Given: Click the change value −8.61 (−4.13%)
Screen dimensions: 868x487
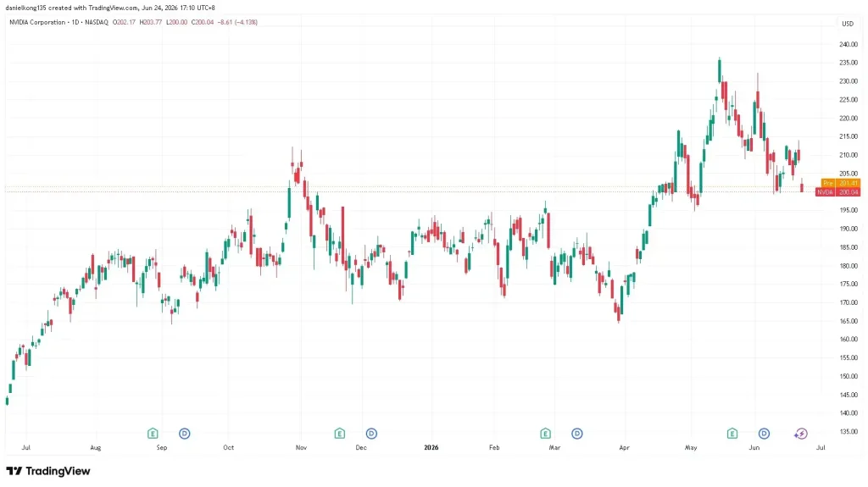Looking at the screenshot, I should pos(237,22).
